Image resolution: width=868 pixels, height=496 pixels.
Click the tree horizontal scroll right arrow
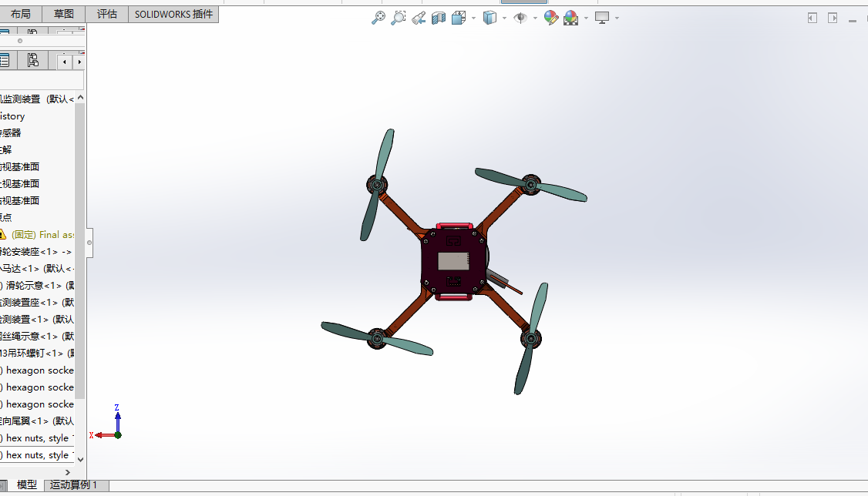point(68,472)
